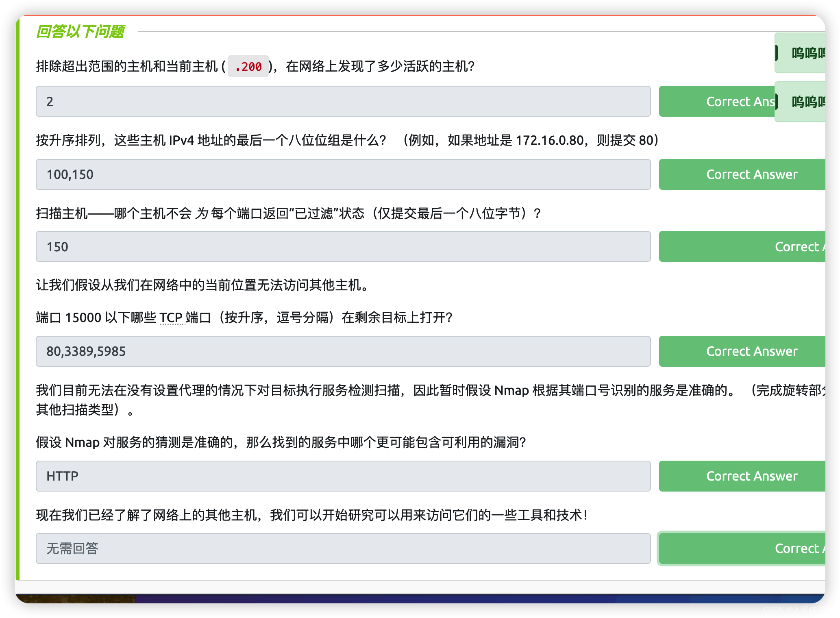840x618 pixels.
Task: Select the 80,3389,5985 ports answer field
Action: pyautogui.click(x=343, y=351)
